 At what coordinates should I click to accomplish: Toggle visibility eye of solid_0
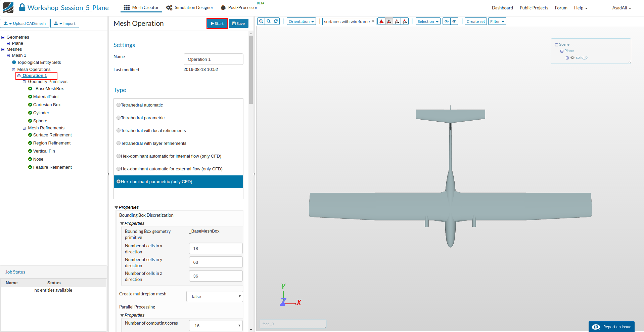coord(572,58)
